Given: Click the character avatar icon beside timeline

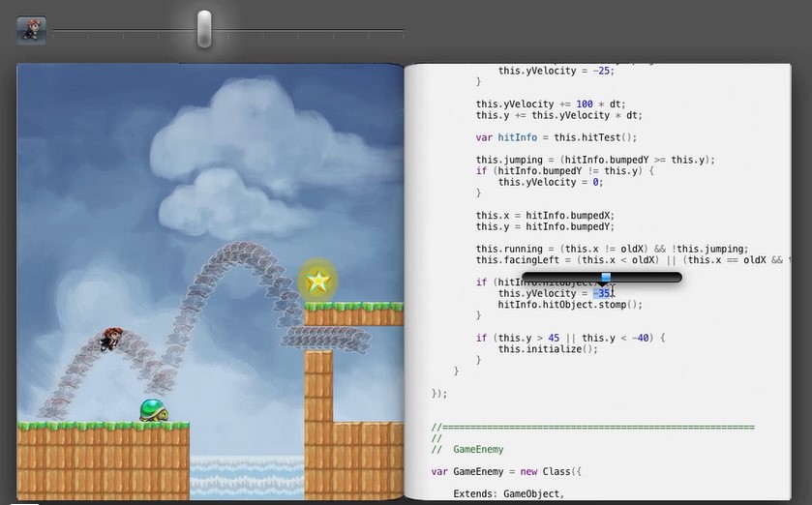Looking at the screenshot, I should [31, 31].
